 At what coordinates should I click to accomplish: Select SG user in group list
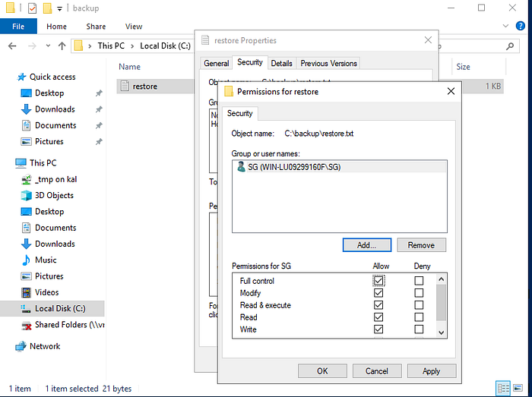(339, 167)
